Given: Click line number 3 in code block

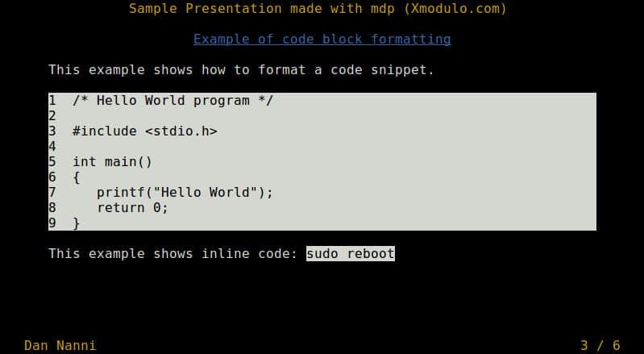Looking at the screenshot, I should pos(52,131).
